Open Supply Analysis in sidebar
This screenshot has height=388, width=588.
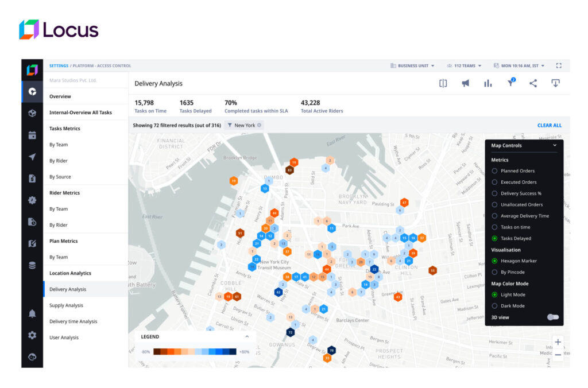[66, 305]
